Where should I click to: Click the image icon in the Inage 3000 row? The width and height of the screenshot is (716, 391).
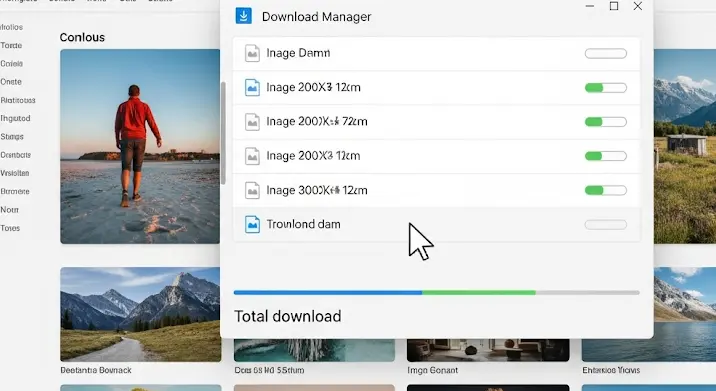(x=252, y=190)
